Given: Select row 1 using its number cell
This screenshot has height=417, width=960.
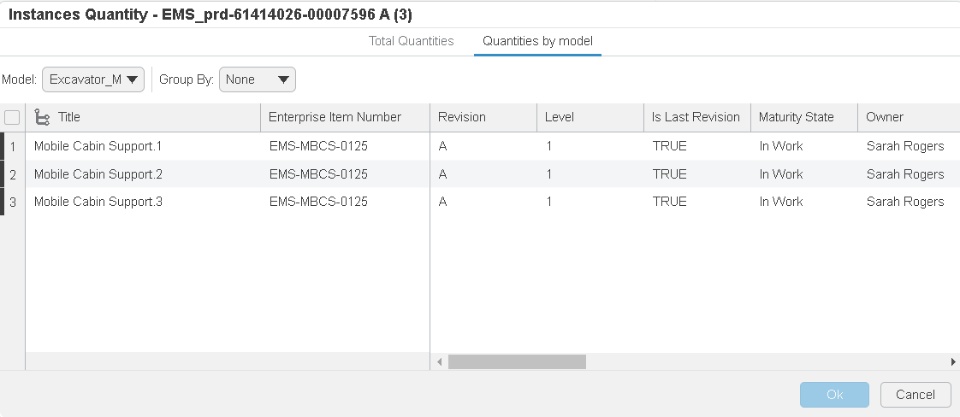Looking at the screenshot, I should (12, 146).
